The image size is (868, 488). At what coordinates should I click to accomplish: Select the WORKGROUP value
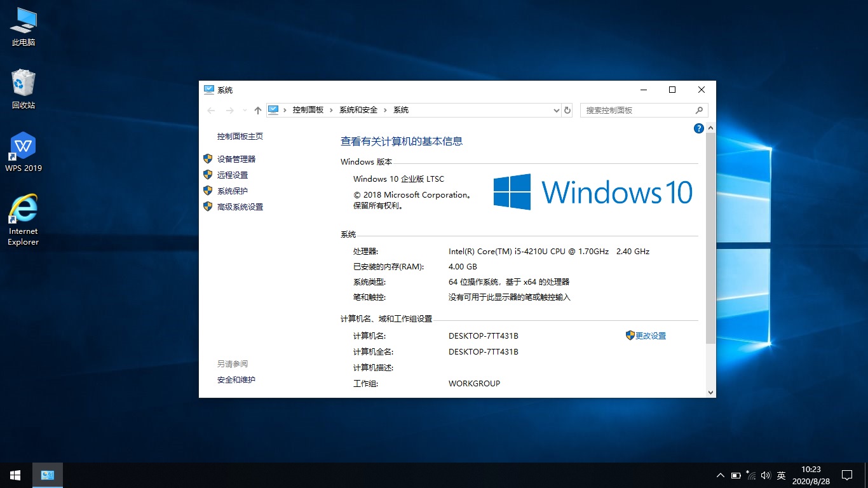tap(474, 384)
